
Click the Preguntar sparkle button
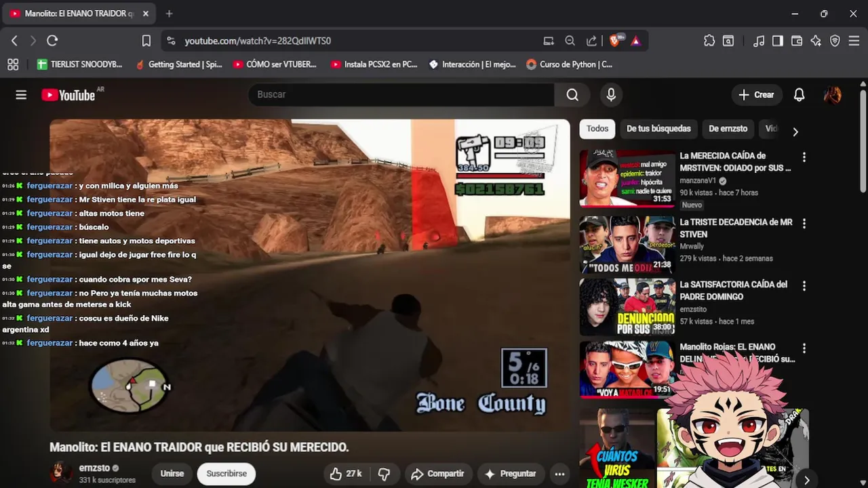pyautogui.click(x=511, y=474)
